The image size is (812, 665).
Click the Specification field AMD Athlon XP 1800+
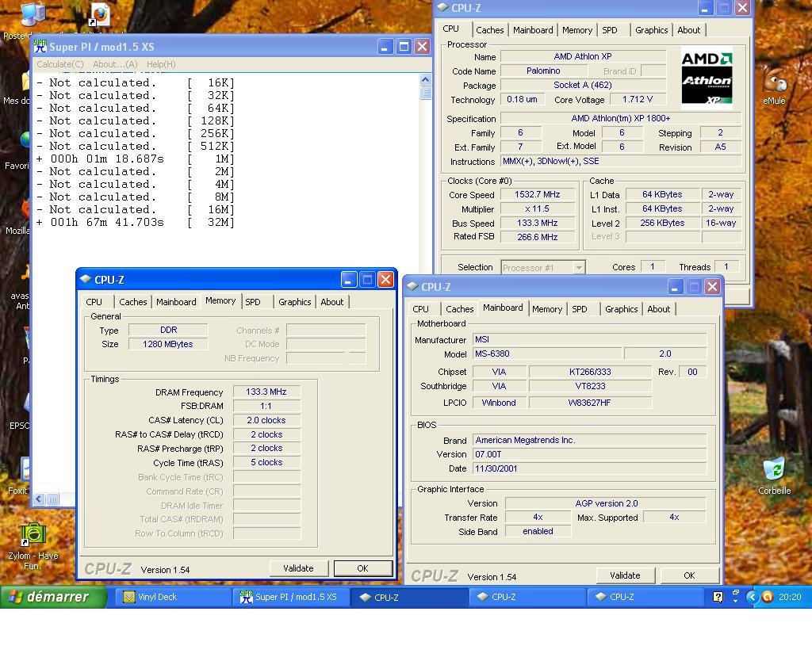click(x=620, y=119)
